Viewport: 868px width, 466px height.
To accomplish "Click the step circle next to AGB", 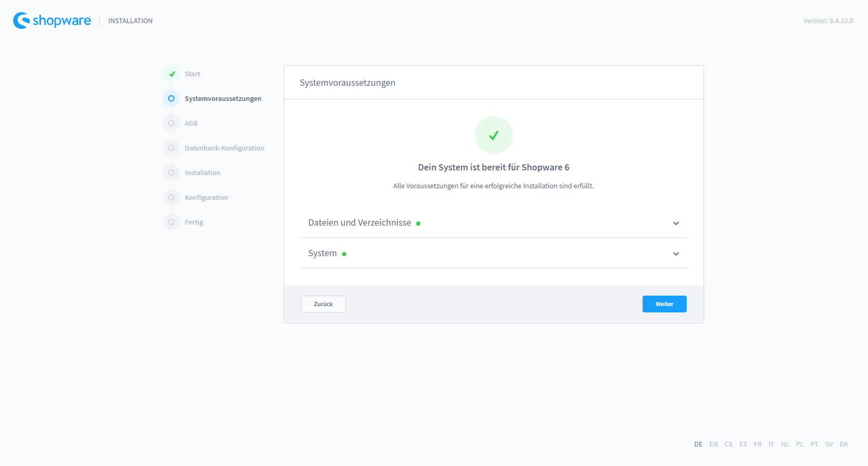I will [x=171, y=123].
